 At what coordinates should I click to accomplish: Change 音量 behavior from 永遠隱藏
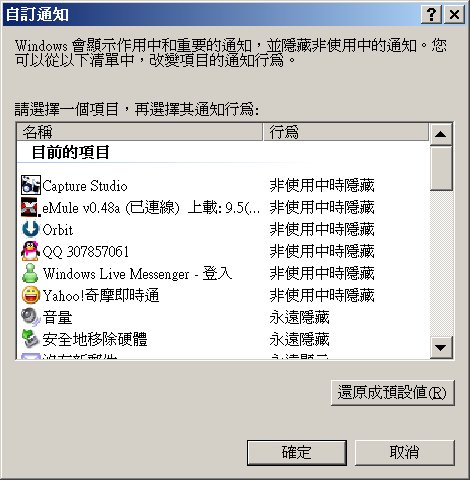point(299,317)
